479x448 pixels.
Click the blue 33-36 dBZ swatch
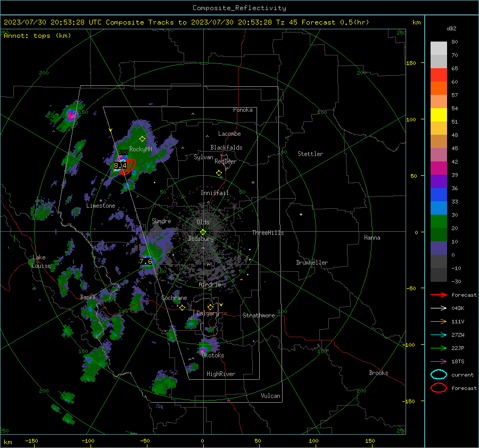[439, 195]
